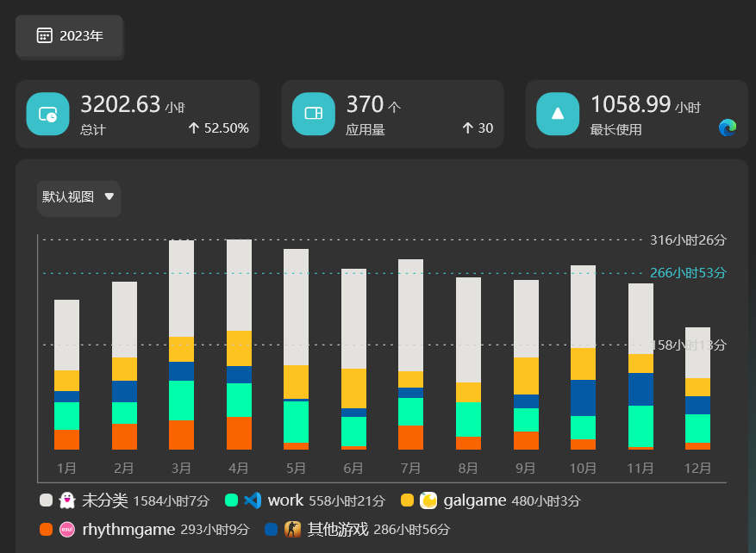Click the clock icon on total hours card

[47, 114]
